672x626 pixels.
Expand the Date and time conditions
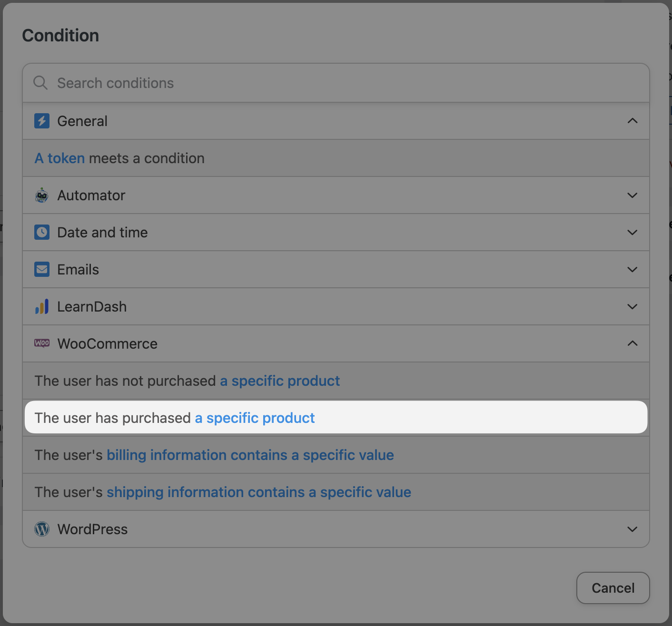coord(632,232)
